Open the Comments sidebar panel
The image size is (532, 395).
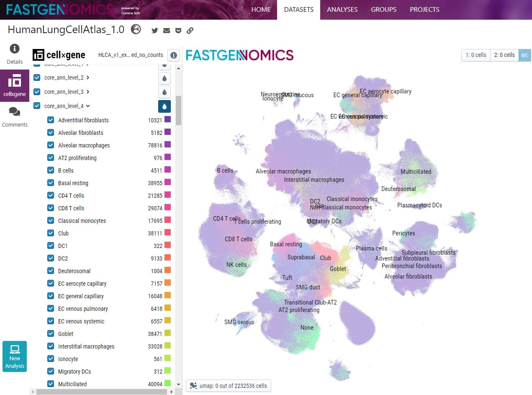pos(15,117)
